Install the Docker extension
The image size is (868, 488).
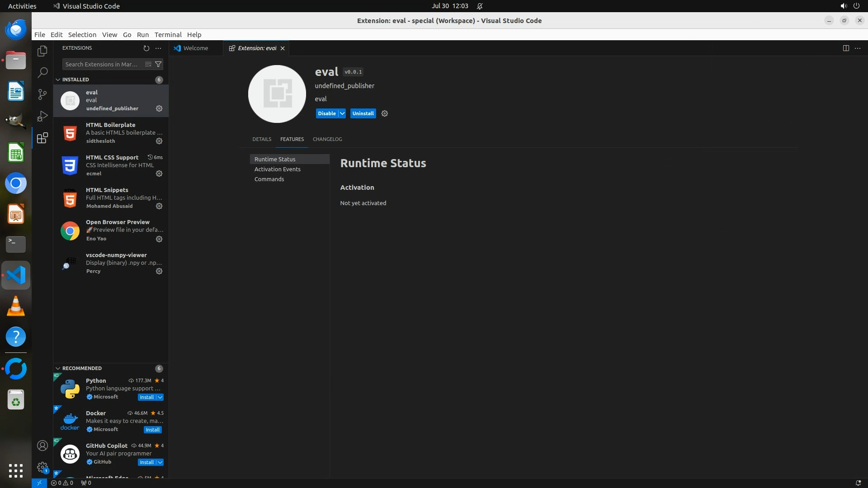point(153,430)
